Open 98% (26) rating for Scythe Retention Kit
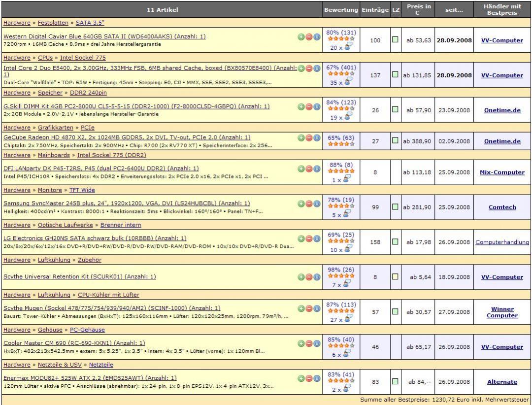The height and width of the screenshot is (405, 532). coord(341,270)
